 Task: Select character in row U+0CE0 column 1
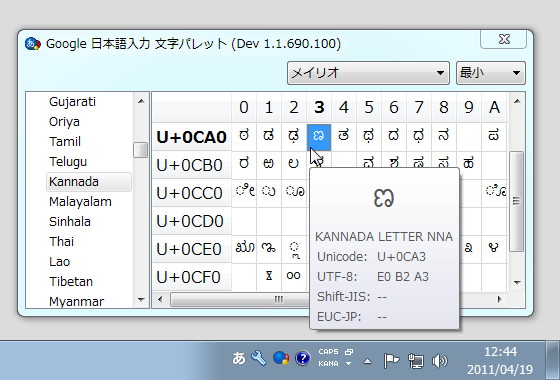pyautogui.click(x=269, y=249)
